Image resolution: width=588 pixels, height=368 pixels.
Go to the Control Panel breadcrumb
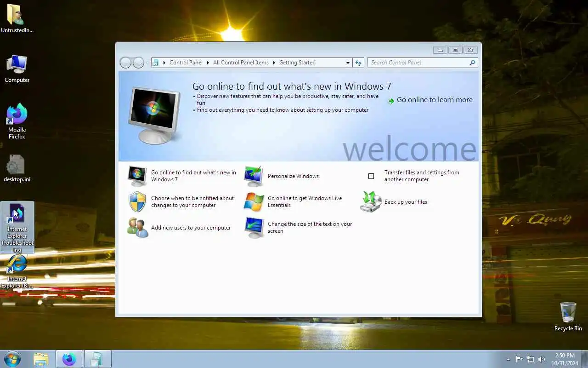click(186, 63)
